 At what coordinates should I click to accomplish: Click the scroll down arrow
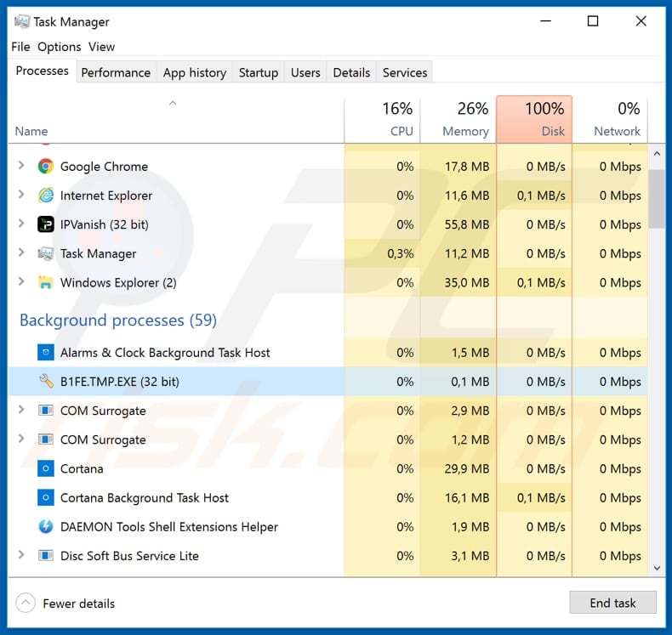pyautogui.click(x=657, y=568)
